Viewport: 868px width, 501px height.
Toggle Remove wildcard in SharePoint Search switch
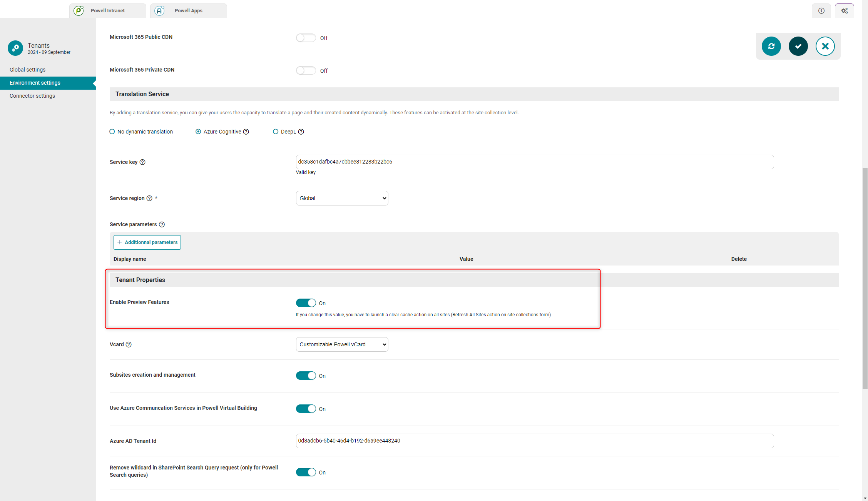306,472
